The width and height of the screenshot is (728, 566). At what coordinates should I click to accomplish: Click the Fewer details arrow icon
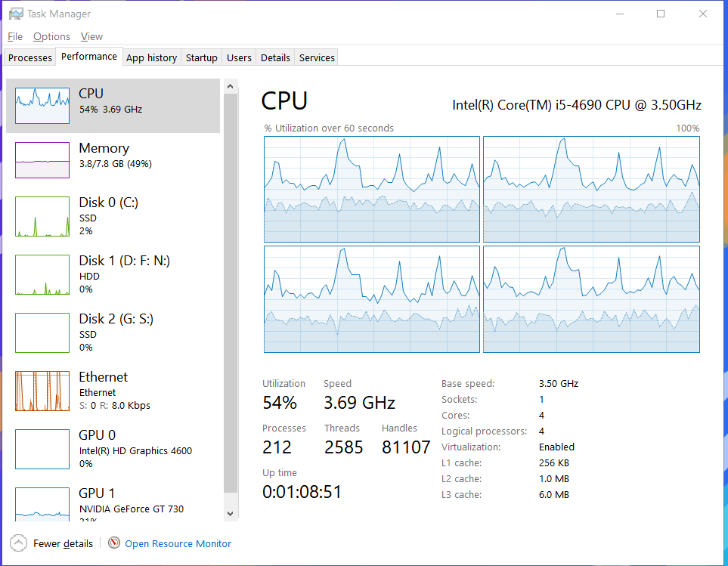pyautogui.click(x=18, y=543)
